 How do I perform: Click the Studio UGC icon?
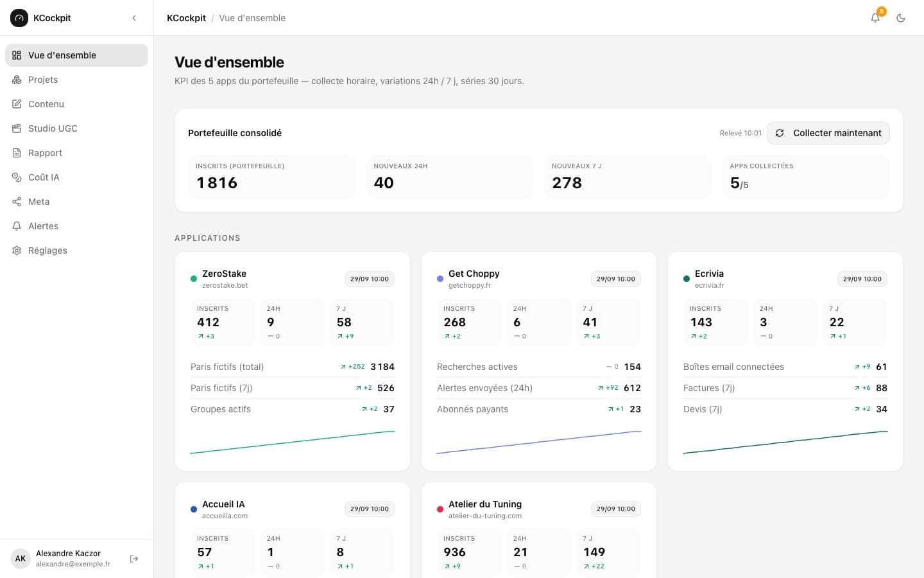coord(17,128)
